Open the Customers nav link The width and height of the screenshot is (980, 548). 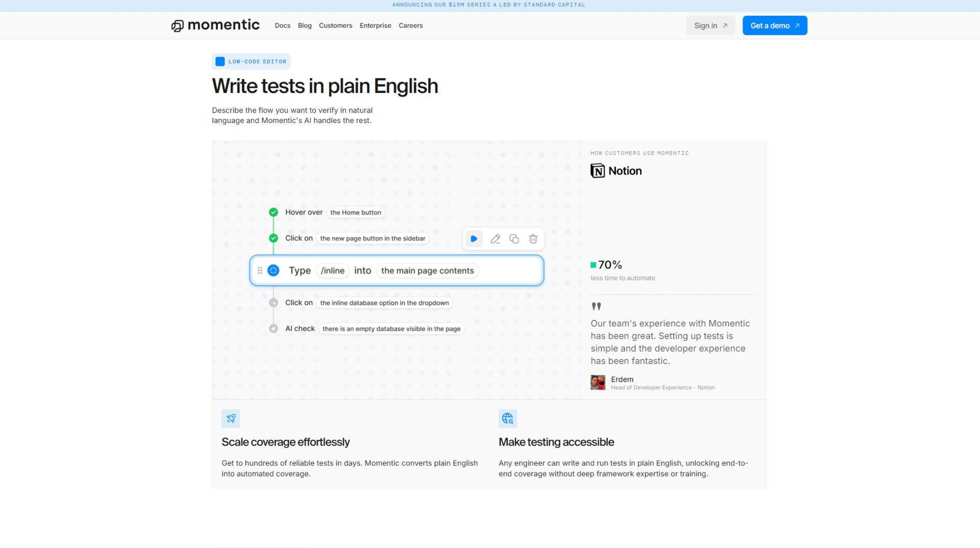[x=335, y=26]
